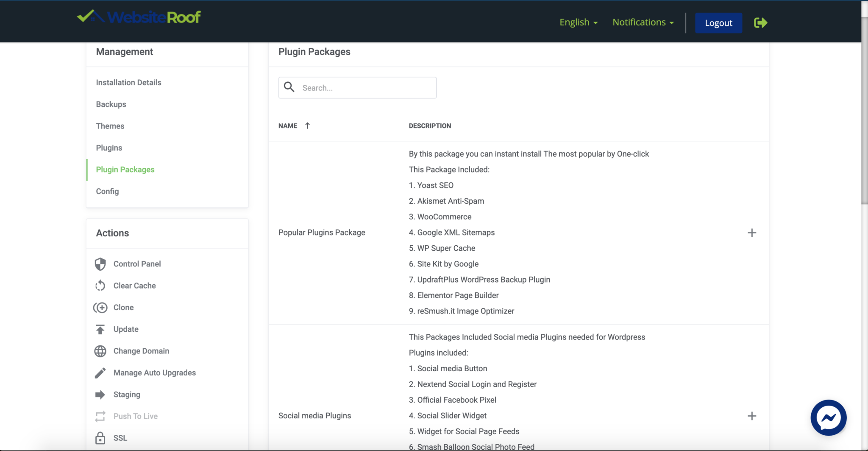Click the Clear Cache action link
This screenshot has height=451, width=868.
(x=134, y=286)
